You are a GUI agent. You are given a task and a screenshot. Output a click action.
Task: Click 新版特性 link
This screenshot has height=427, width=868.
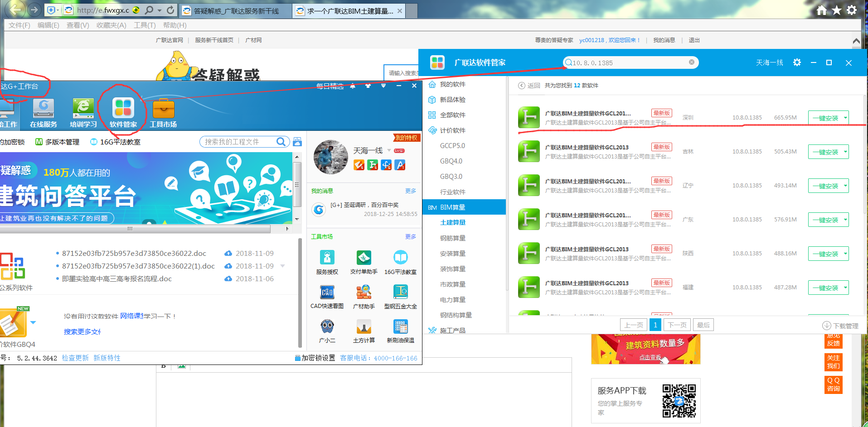coord(107,358)
